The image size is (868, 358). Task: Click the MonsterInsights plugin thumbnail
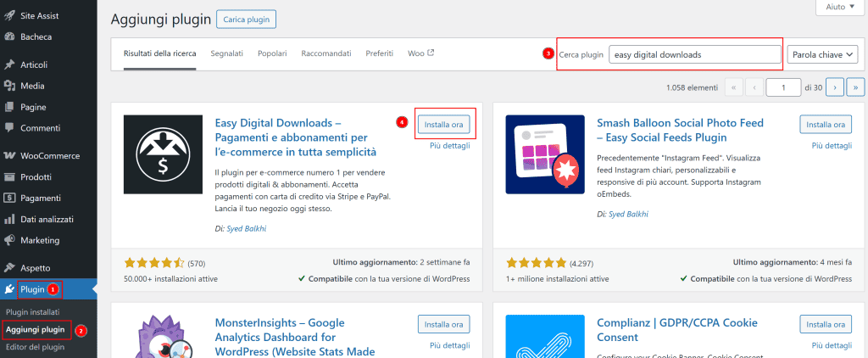tap(163, 337)
